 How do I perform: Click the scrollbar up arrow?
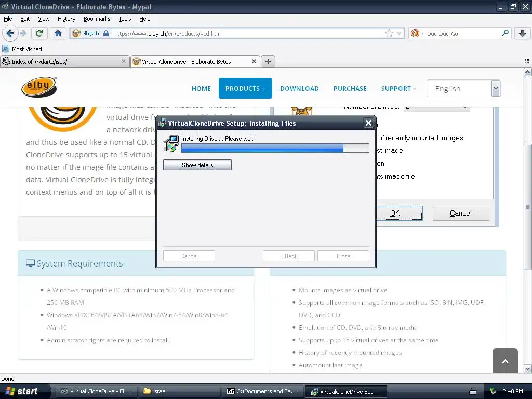tap(527, 72)
